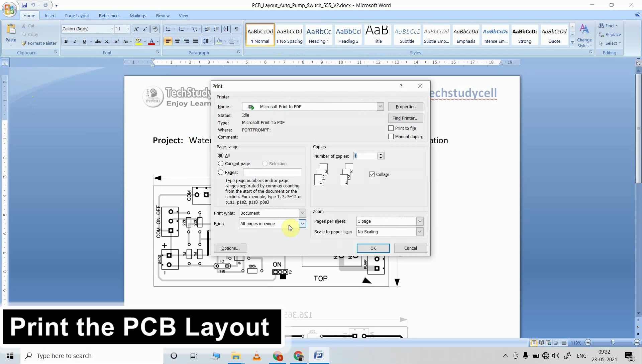Open Review ribbon tab
This screenshot has width=642, height=364.
tap(163, 16)
